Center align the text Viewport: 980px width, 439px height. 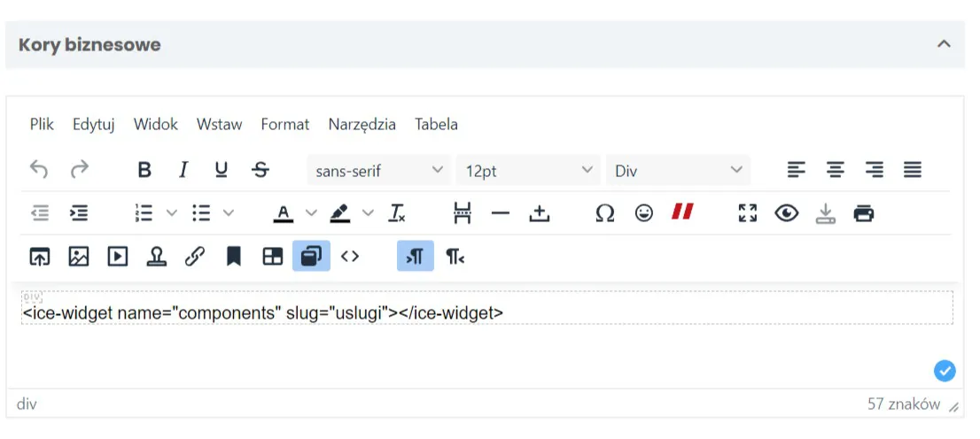835,169
